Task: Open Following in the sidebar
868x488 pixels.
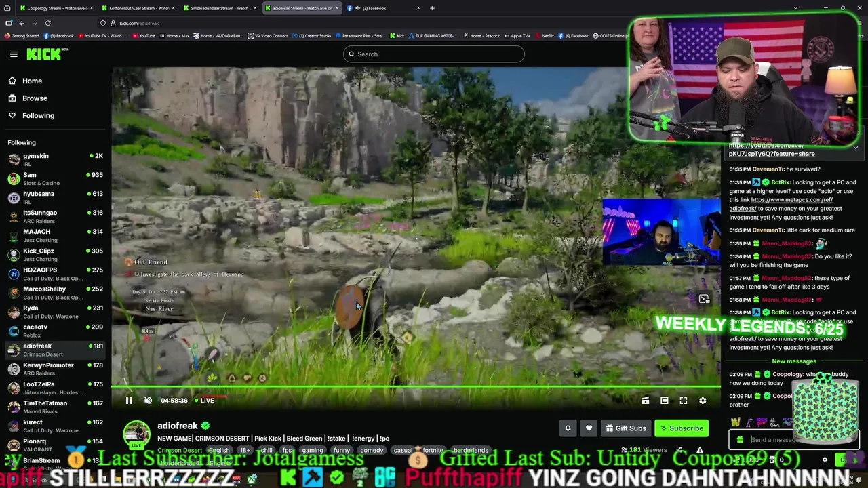Action: coord(38,116)
